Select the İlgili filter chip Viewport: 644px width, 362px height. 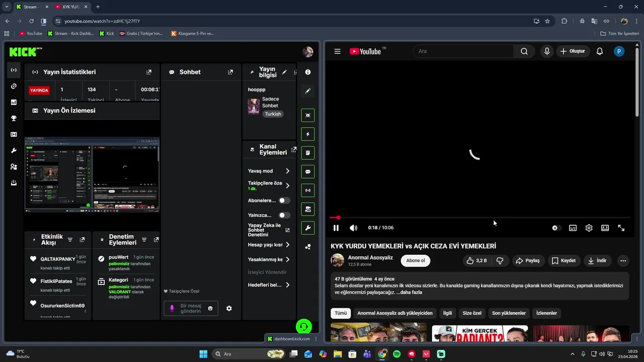tap(447, 313)
